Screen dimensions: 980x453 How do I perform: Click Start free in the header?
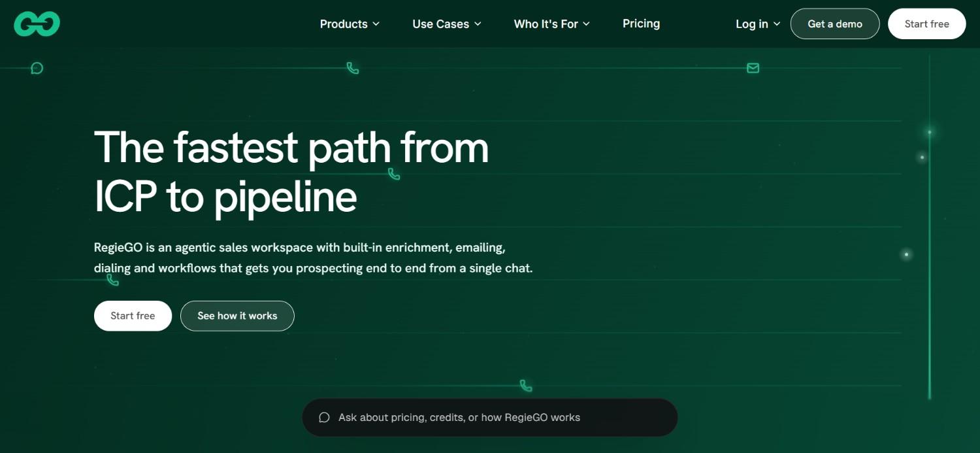click(x=926, y=24)
